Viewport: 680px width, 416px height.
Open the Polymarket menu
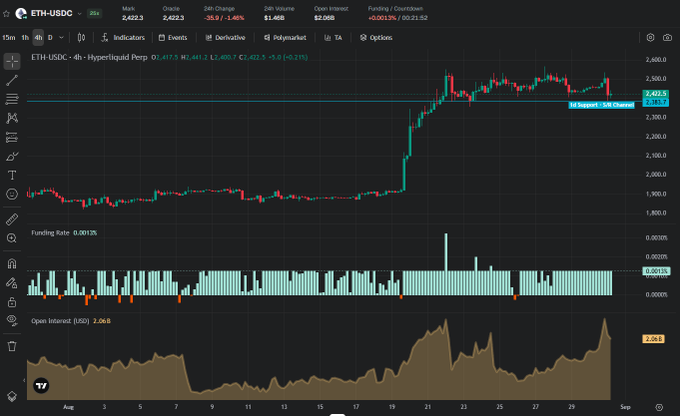[x=285, y=38]
